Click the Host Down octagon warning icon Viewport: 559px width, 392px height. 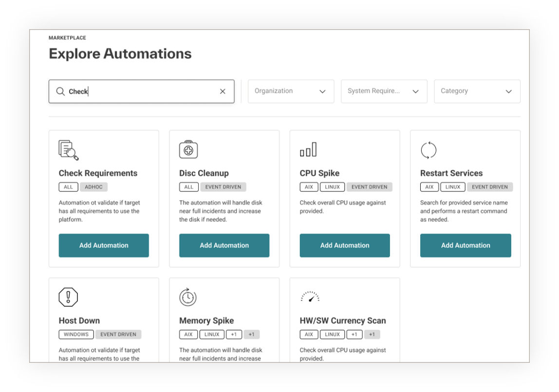click(x=68, y=297)
